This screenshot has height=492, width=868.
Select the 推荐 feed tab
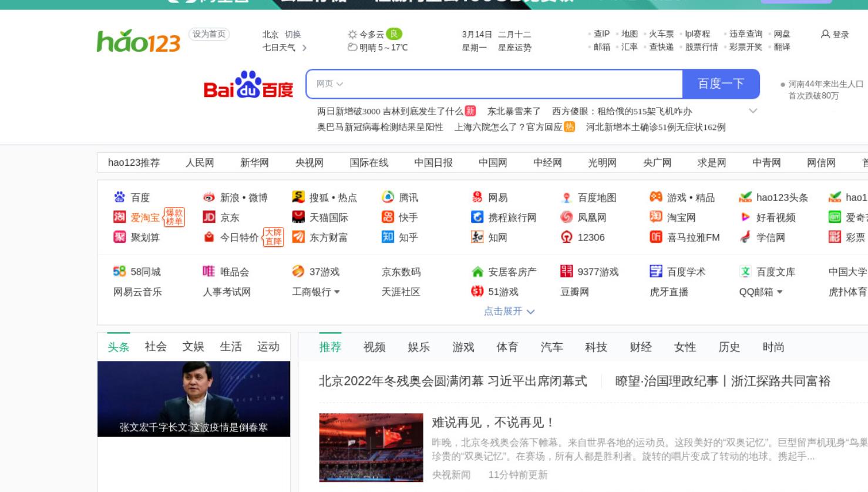(x=330, y=347)
